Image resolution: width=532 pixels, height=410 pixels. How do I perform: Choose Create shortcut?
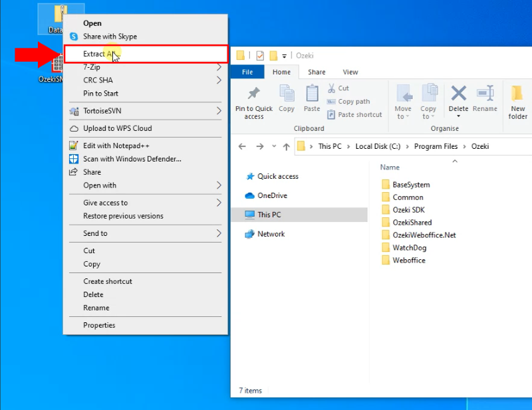pos(146,282)
